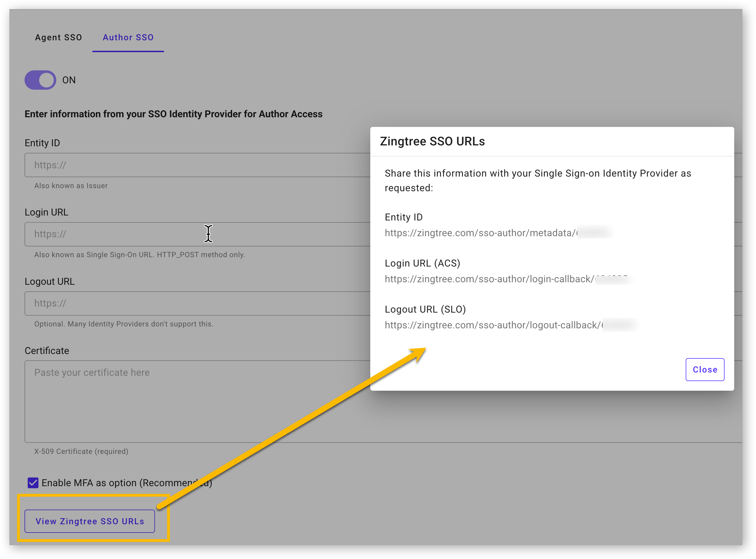
Task: Switch to the Agent SSO tab
Action: coord(58,37)
